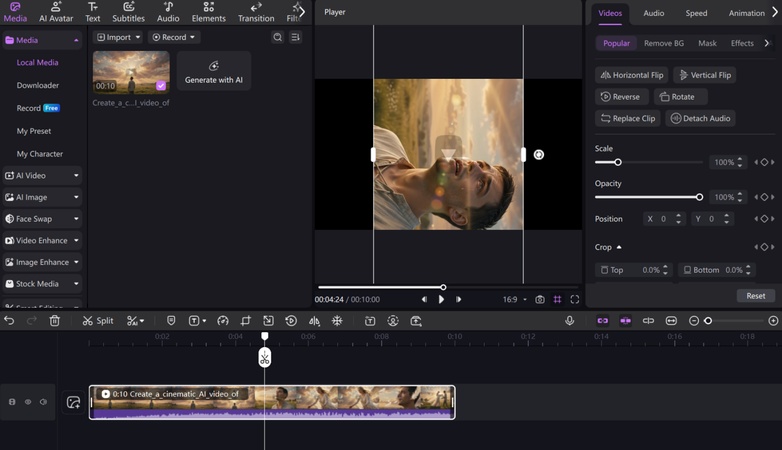Viewport: 782px width, 450px height.
Task: Step to next frame in player
Action: point(458,299)
